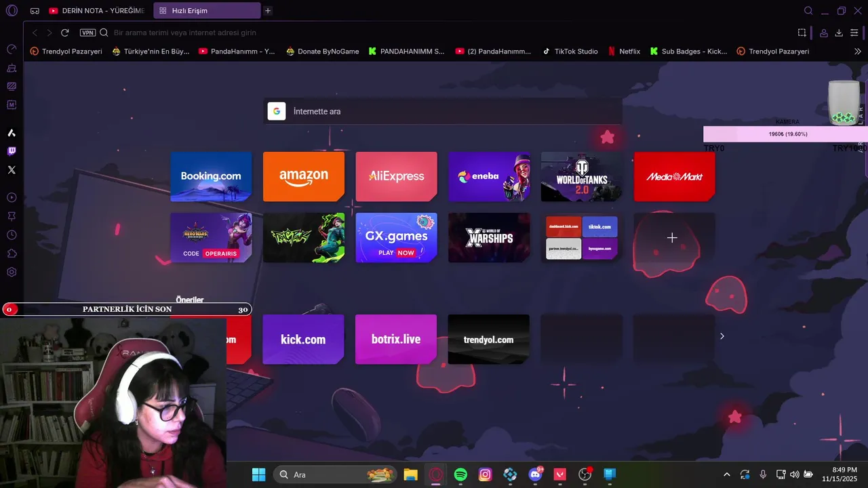Open GX Cleaner broom icon in sidebar
The image size is (868, 488).
coord(12,68)
